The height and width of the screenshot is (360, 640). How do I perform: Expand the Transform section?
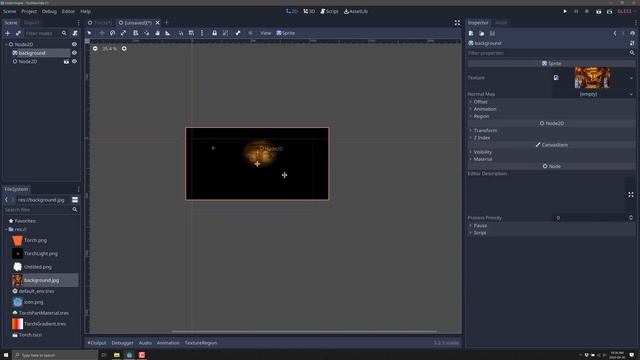(551, 131)
